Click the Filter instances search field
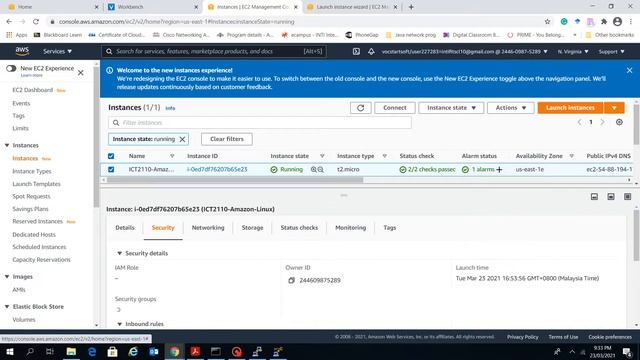 tap(260, 122)
